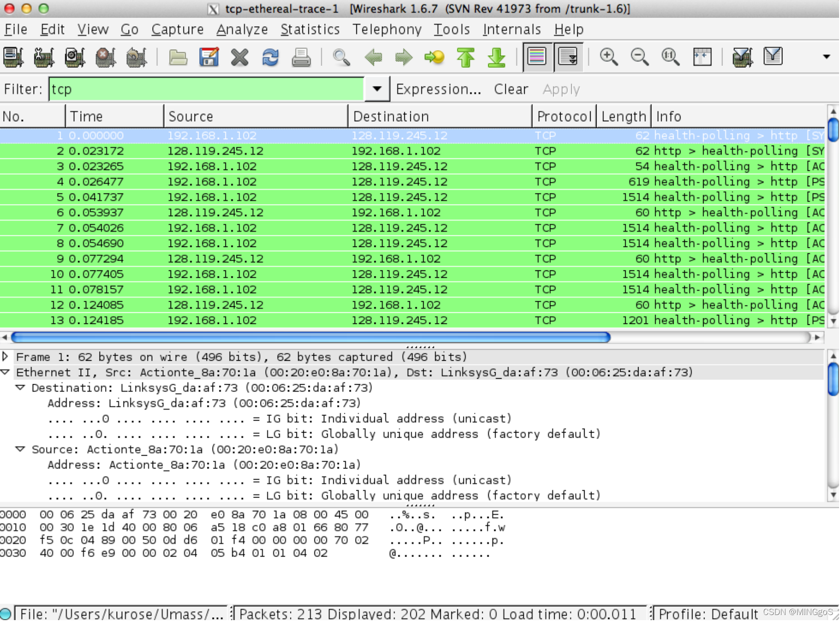Jump to the first packet
The image size is (840, 621).
[x=466, y=57]
